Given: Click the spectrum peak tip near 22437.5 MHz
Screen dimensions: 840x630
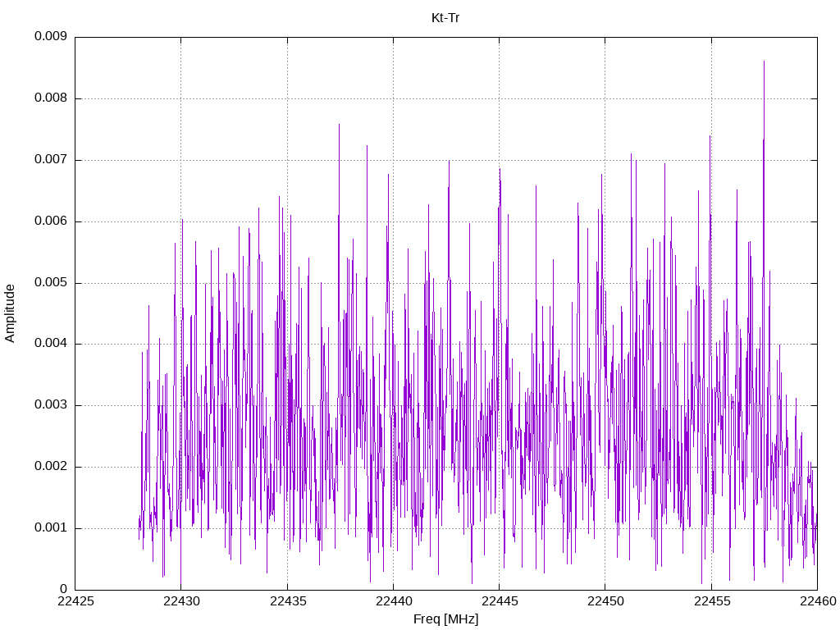Looking at the screenshot, I should [x=339, y=126].
